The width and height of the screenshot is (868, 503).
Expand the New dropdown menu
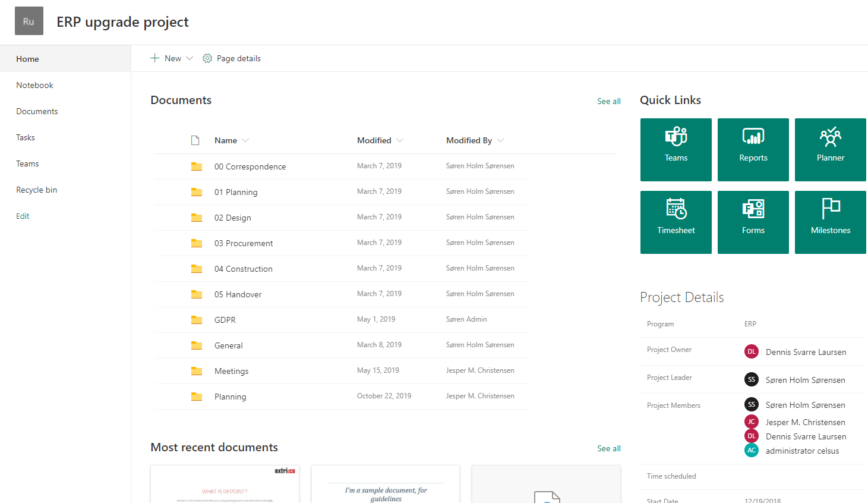[x=190, y=58]
